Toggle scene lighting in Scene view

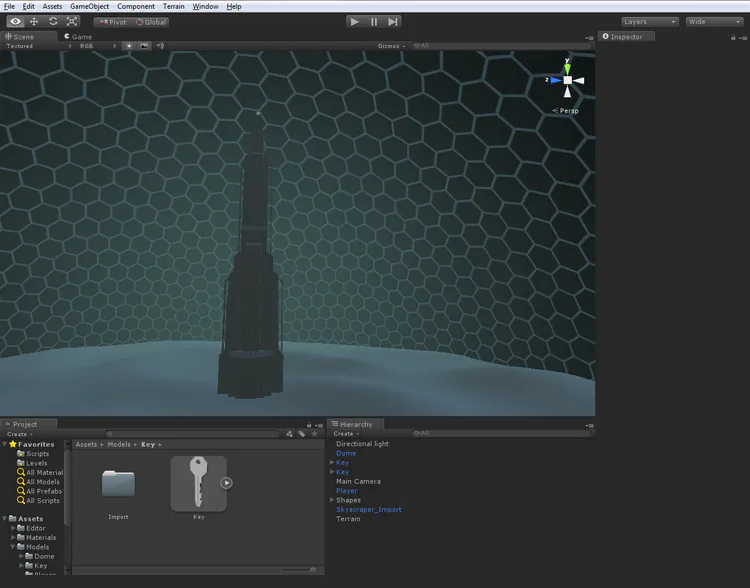pos(130,46)
